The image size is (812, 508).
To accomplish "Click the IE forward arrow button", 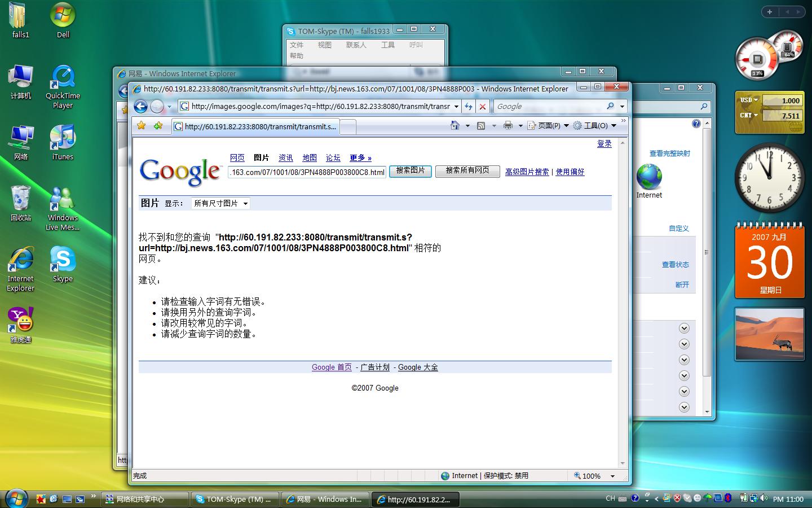I will (157, 106).
